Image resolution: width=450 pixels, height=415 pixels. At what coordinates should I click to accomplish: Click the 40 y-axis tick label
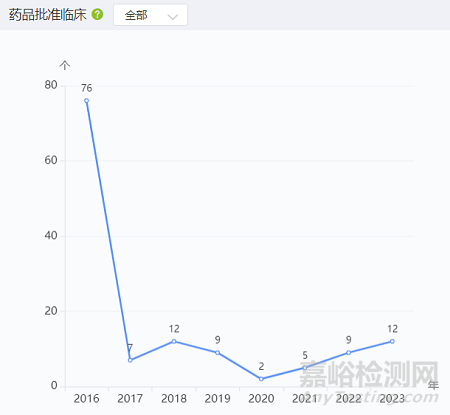(x=51, y=236)
